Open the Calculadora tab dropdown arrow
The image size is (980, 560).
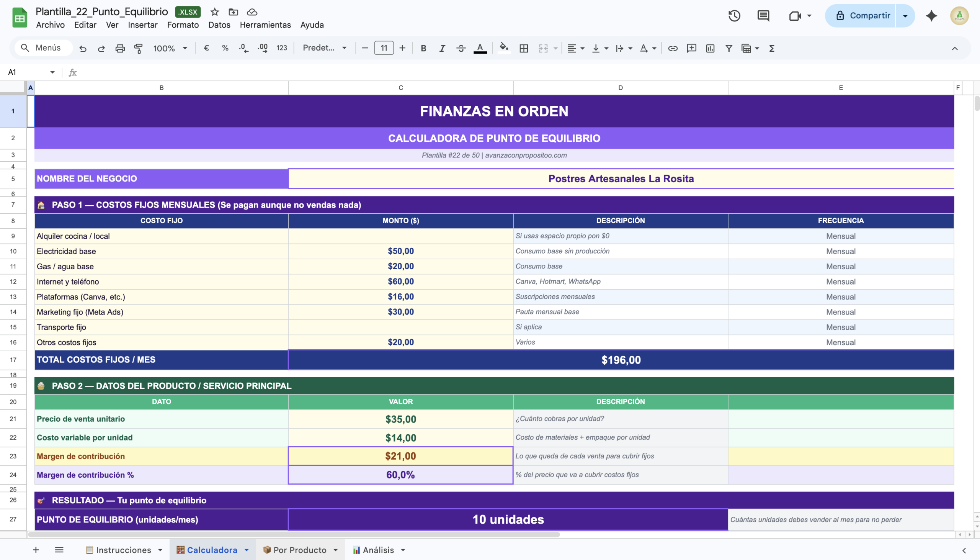247,550
